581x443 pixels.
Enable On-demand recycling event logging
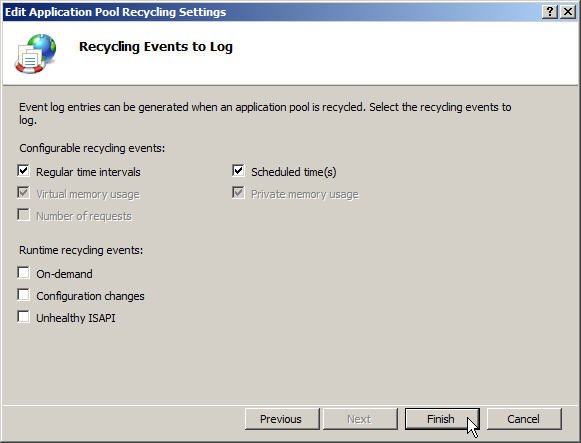(23, 273)
